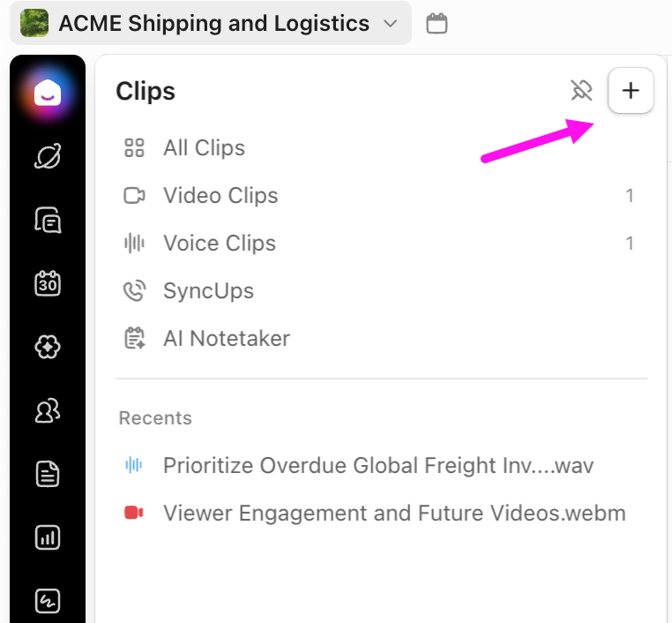Click the ClickUp Home logo icon
This screenshot has height=623, width=672.
pos(48,93)
